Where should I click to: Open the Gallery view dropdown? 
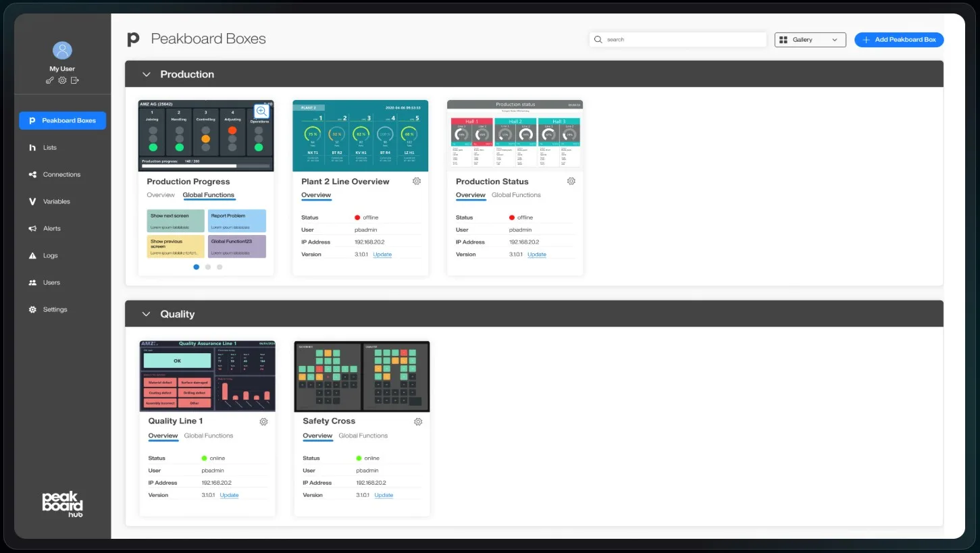tap(810, 40)
